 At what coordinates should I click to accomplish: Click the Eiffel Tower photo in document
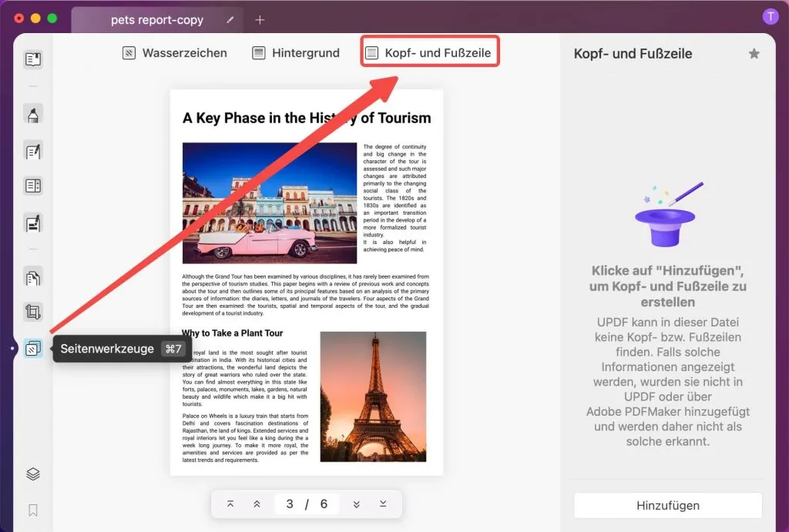[x=373, y=396]
